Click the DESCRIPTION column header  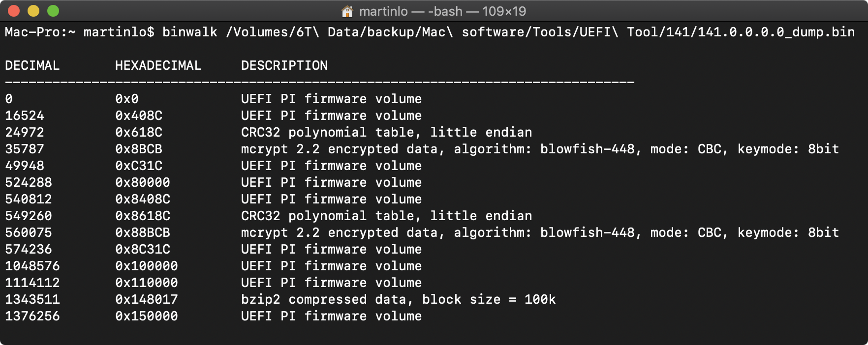coord(284,65)
